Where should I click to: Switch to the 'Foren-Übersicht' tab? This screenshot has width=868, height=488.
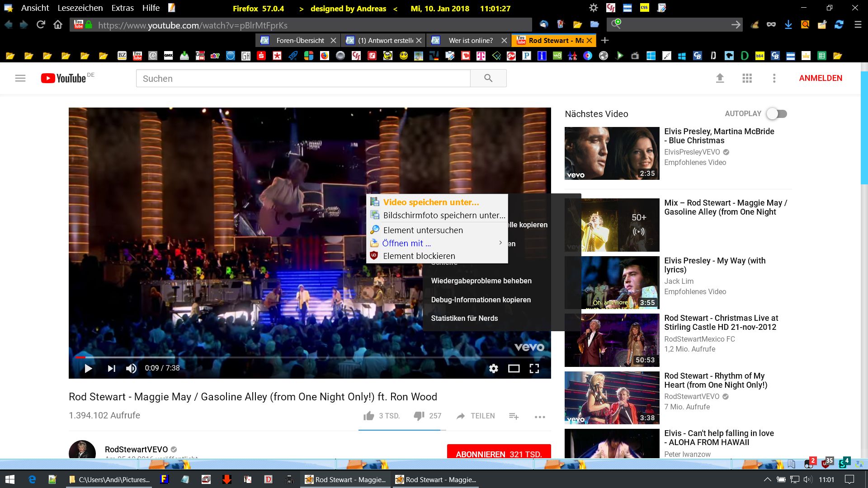tap(300, 40)
